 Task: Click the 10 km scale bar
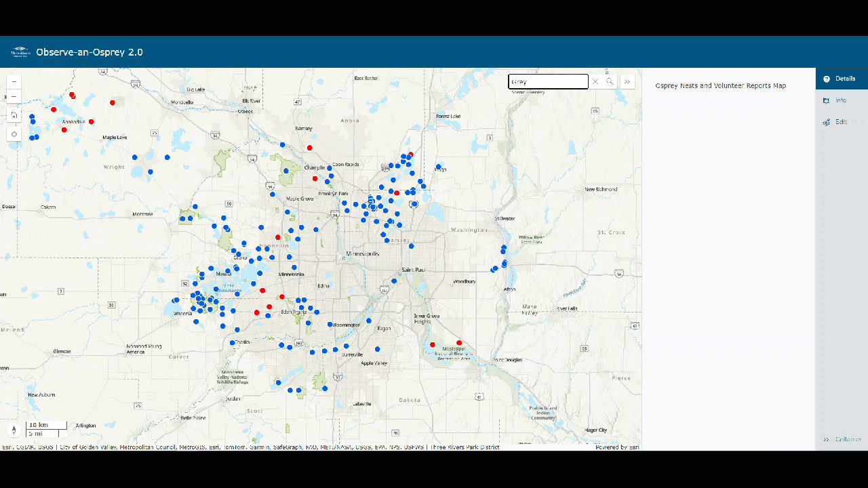tap(47, 425)
